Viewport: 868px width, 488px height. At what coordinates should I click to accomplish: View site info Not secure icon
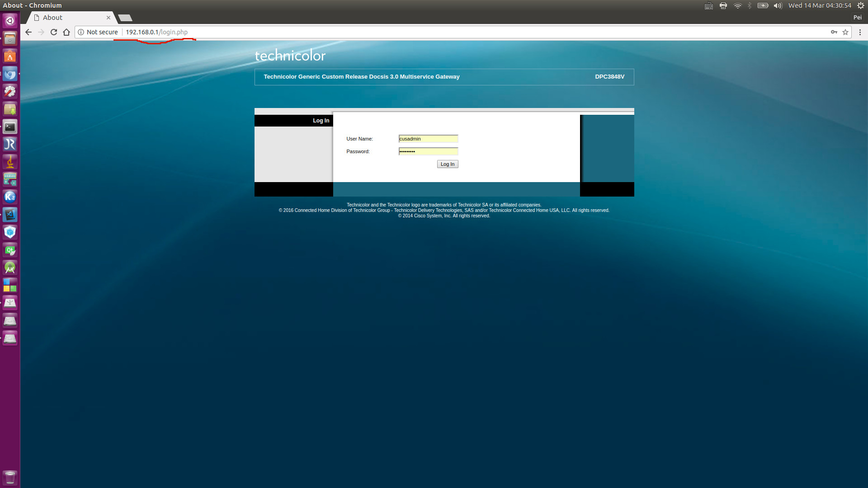tap(81, 32)
